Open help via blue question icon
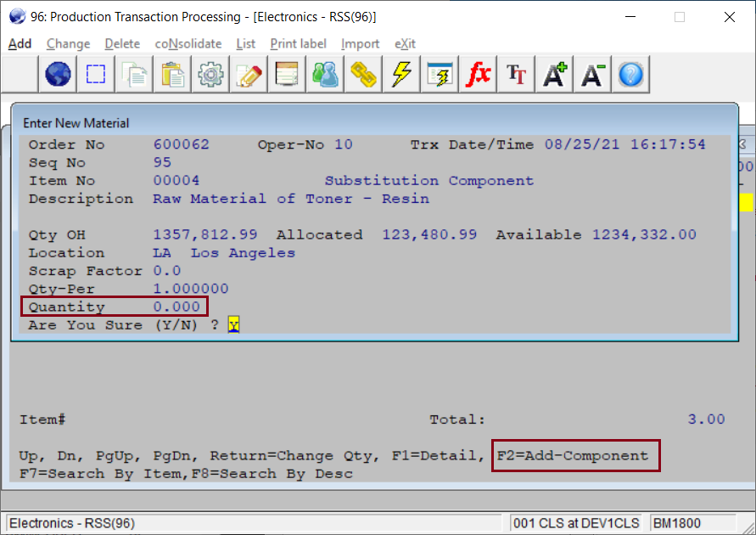Viewport: 756px width, 535px height. (x=630, y=74)
